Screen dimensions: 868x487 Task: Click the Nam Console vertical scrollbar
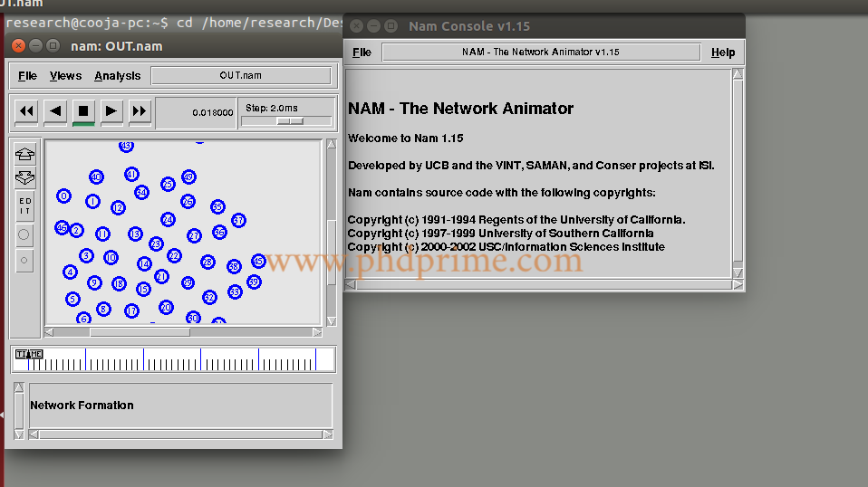pyautogui.click(x=738, y=172)
